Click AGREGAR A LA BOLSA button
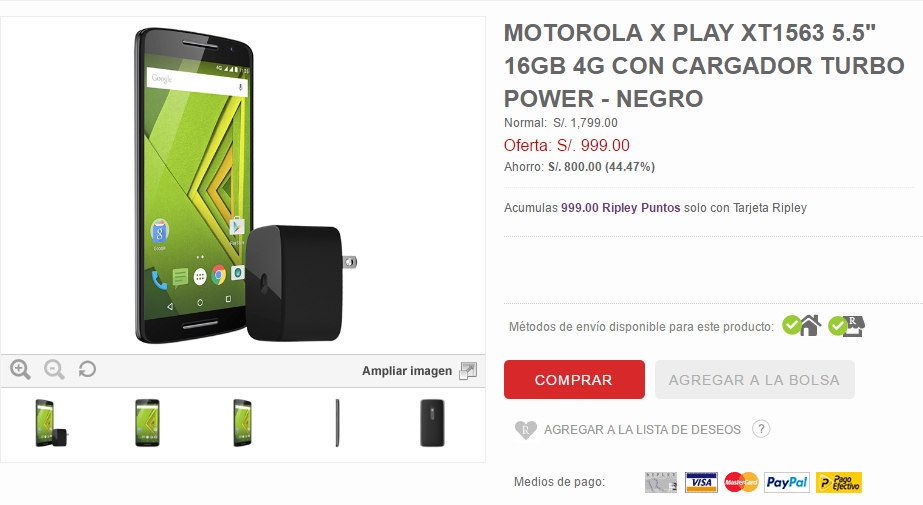The height and width of the screenshot is (505, 923). [755, 380]
